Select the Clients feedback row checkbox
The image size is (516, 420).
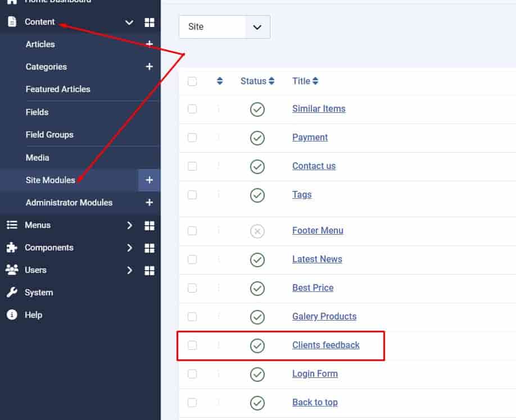[192, 345]
